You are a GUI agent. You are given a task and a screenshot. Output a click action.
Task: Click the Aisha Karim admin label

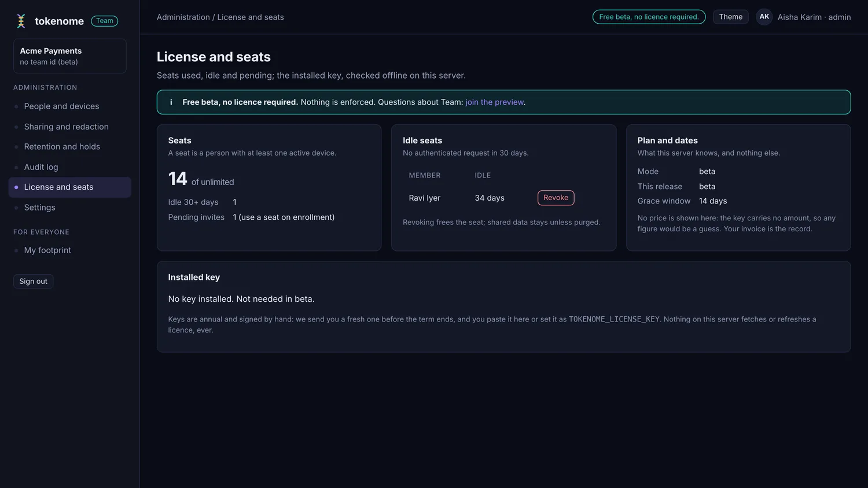pos(814,17)
